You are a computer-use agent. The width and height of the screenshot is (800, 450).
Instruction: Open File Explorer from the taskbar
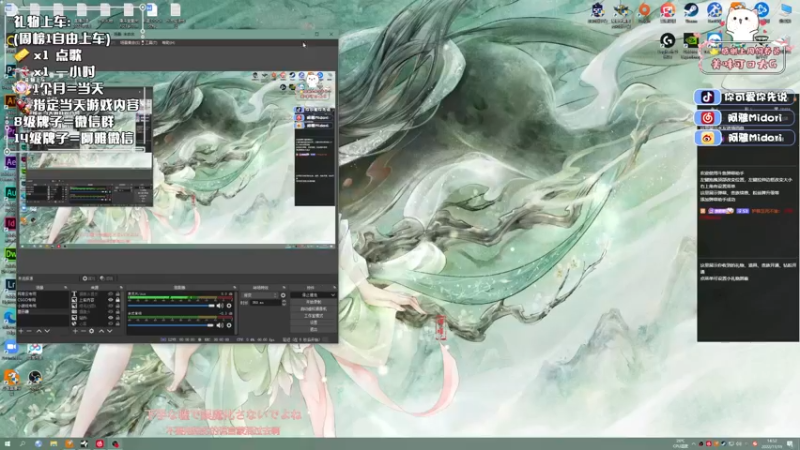[x=54, y=444]
